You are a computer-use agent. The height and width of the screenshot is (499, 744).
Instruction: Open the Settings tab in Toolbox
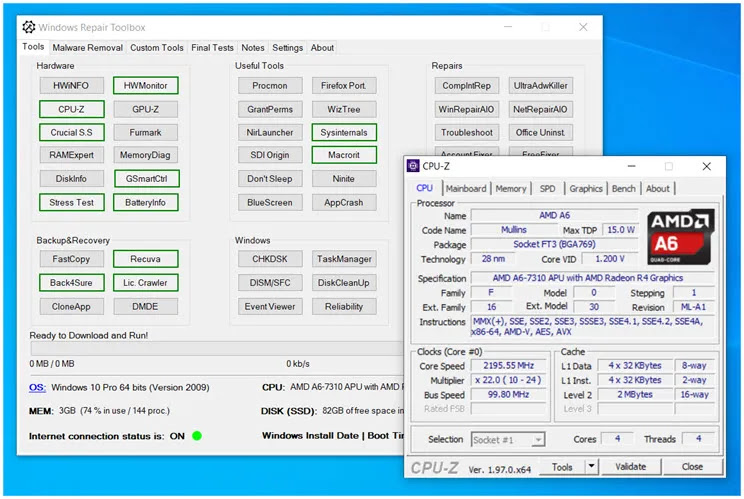pyautogui.click(x=288, y=47)
